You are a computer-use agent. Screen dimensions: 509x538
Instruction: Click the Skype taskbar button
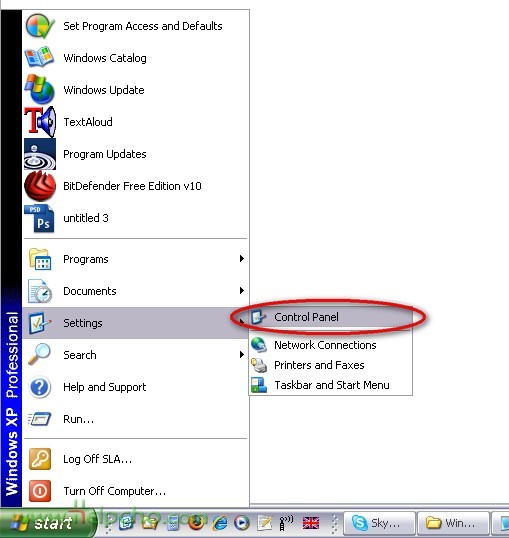[x=379, y=523]
